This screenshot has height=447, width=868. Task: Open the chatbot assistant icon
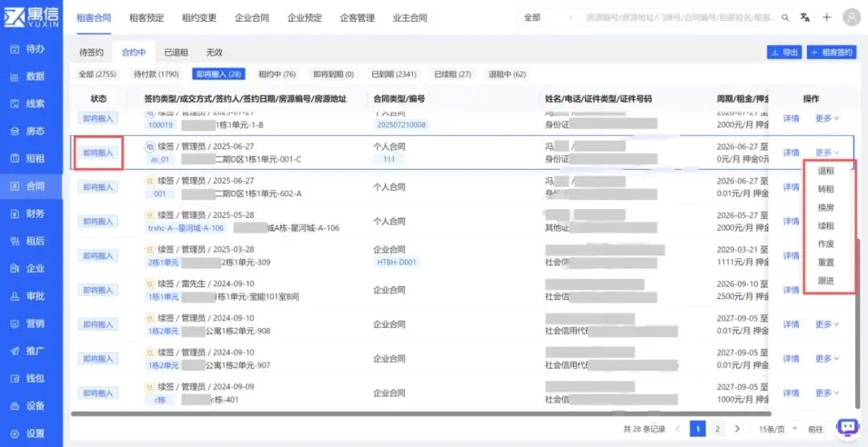coord(848,427)
